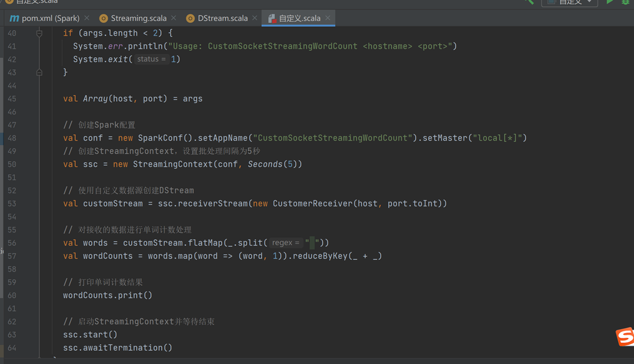Open Sogou input panel via red S icon
Viewport: 634px width, 364px height.
(x=624, y=337)
